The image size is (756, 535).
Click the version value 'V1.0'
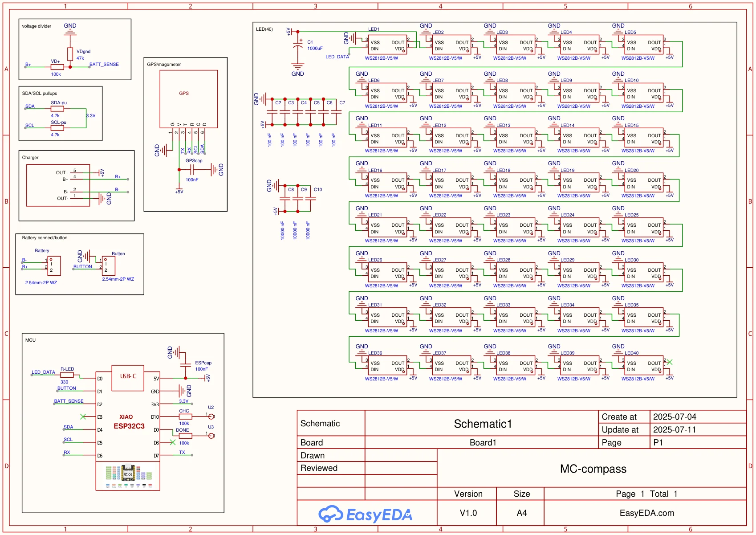coord(468,513)
